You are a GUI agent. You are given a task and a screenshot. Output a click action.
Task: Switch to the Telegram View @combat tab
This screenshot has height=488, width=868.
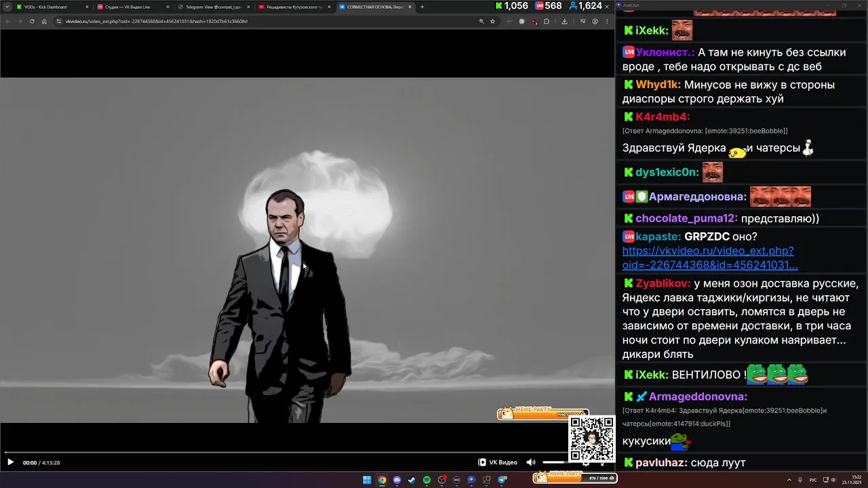pyautogui.click(x=214, y=7)
